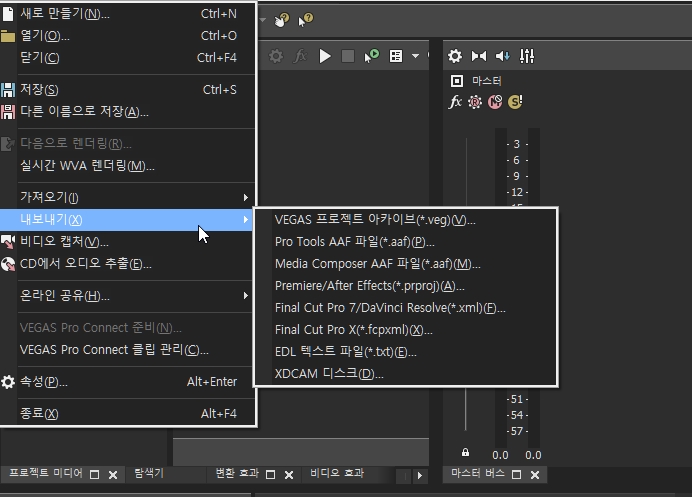Close the 마스터 버스 panel
Screen dimensions: 692x497
coord(535,475)
